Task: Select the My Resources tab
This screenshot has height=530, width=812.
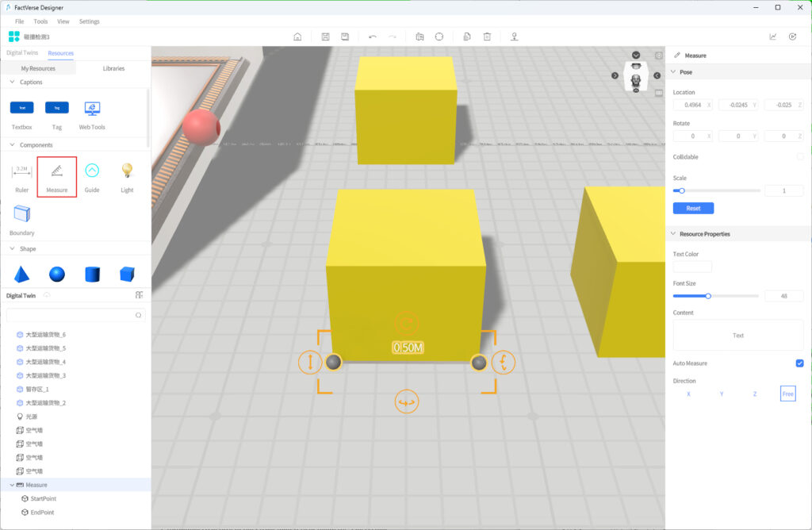Action: [38, 68]
